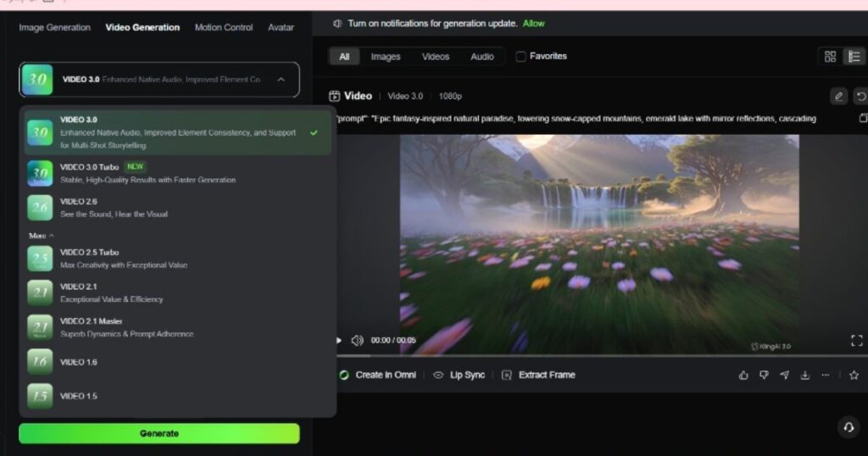The height and width of the screenshot is (456, 868).
Task: Collapse the More models section
Action: (x=42, y=236)
